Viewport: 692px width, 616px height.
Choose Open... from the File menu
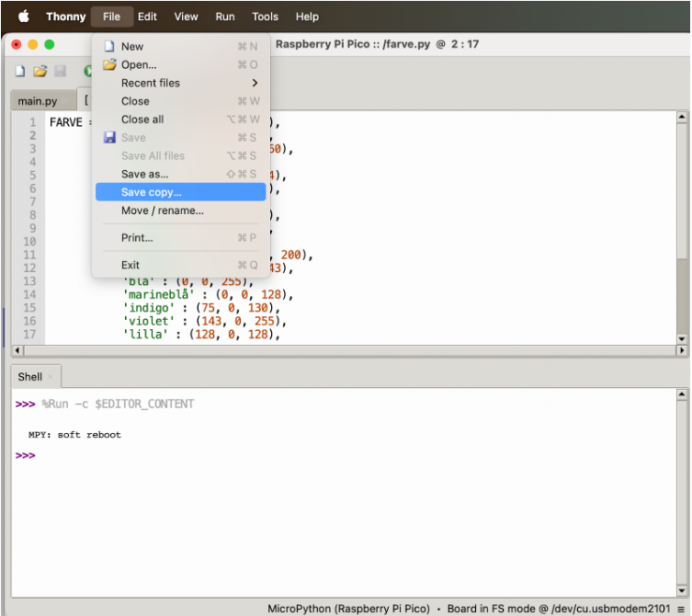pos(180,64)
